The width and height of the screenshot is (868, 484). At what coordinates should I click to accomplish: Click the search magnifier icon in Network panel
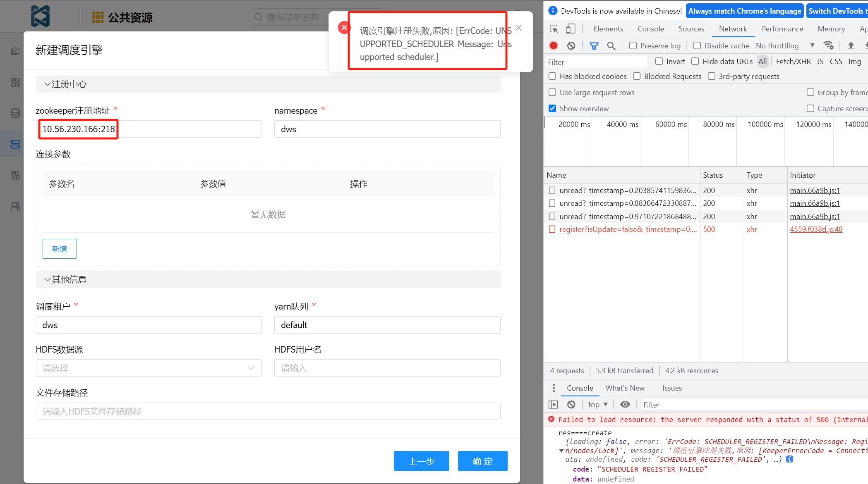click(611, 45)
